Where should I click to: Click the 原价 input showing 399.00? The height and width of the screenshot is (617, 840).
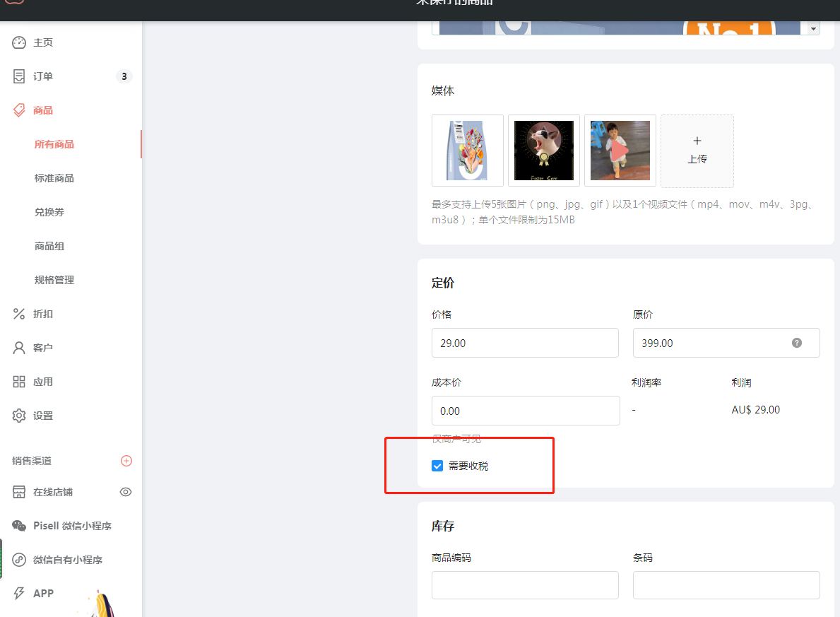click(x=726, y=343)
